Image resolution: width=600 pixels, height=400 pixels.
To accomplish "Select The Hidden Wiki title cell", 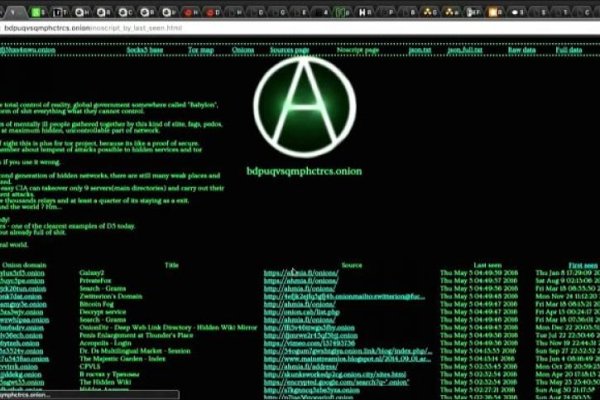I will pos(105,382).
